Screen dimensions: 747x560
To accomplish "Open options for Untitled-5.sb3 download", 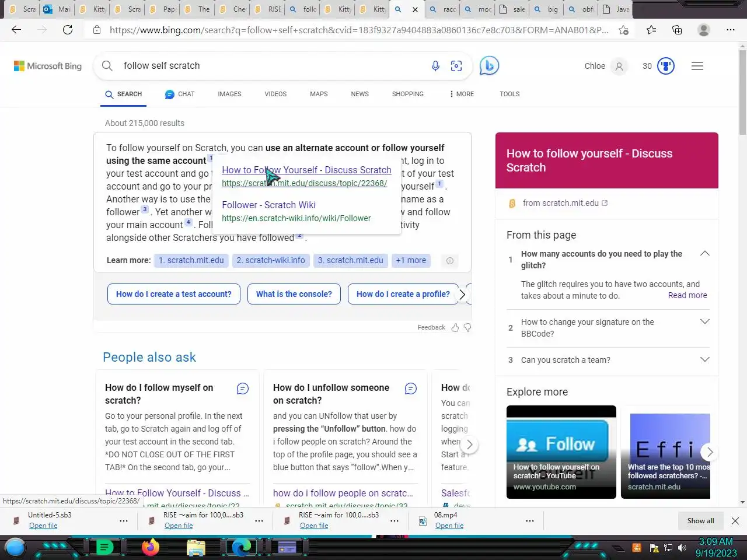I will pyautogui.click(x=124, y=521).
